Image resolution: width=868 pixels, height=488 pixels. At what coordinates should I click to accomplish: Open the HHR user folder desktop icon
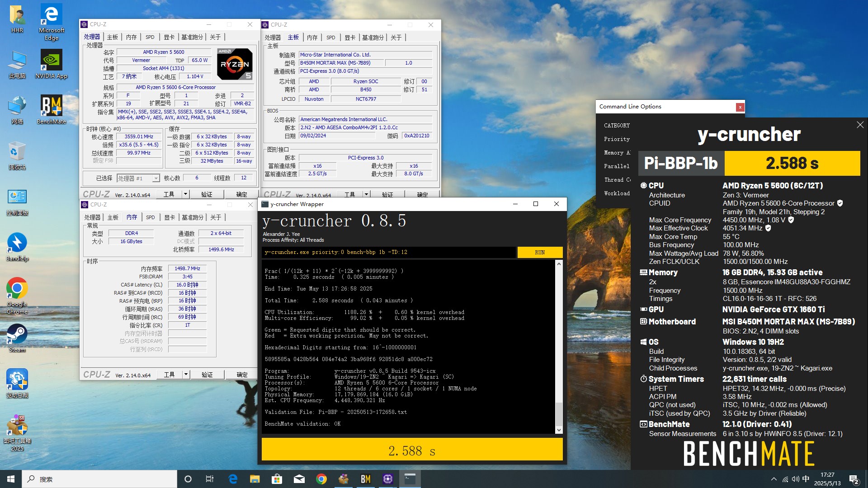tap(17, 19)
